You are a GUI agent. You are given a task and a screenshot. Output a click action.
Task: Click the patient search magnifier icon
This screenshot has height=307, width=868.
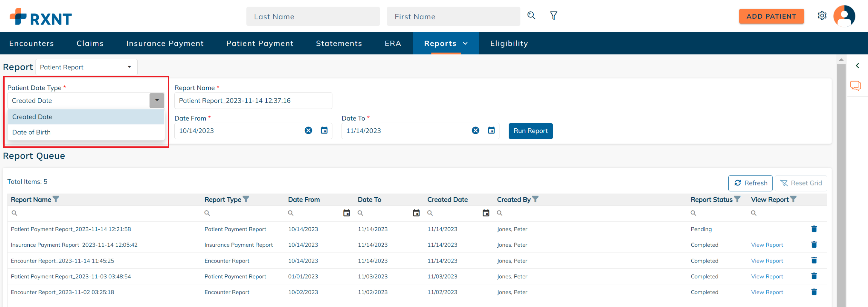point(531,15)
